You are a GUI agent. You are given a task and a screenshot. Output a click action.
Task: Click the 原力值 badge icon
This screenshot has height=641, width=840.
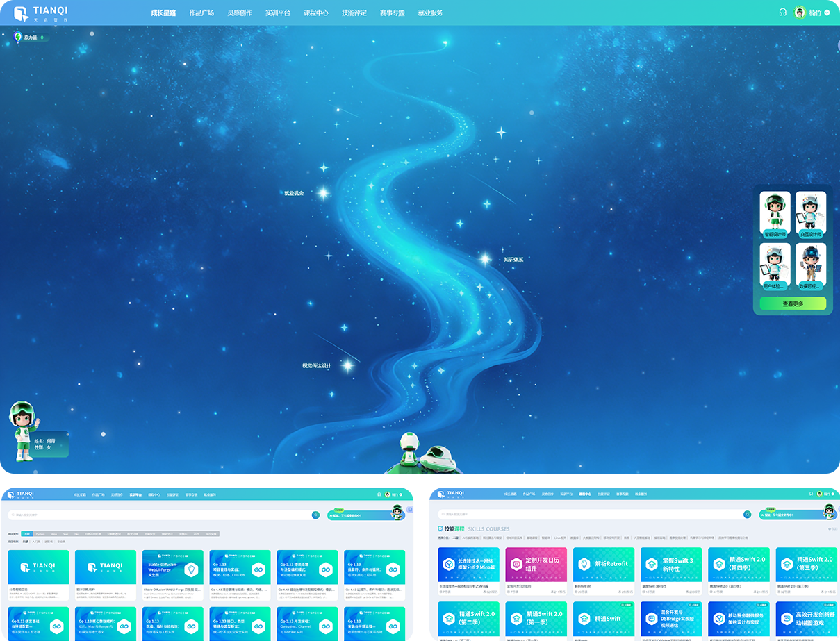pyautogui.click(x=18, y=37)
